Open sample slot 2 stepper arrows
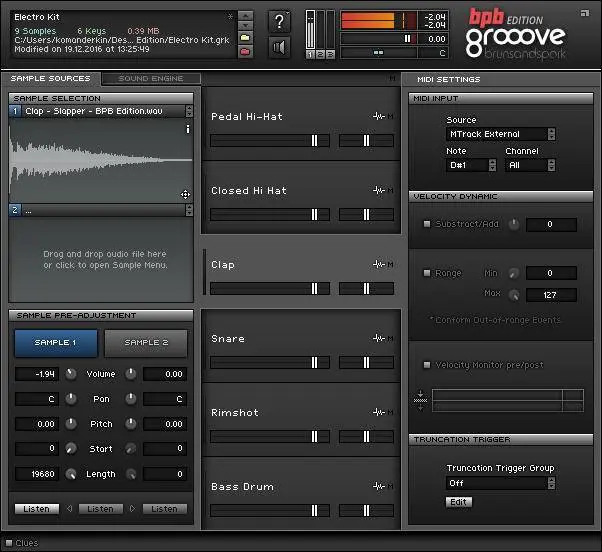602x552 pixels. pyautogui.click(x=189, y=210)
